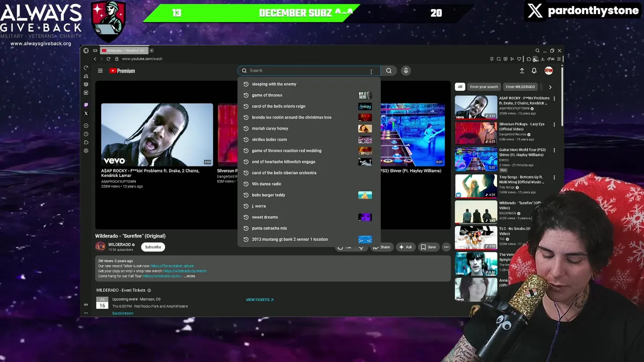Select the From your search chip
This screenshot has height=362, width=644.
tap(484, 86)
